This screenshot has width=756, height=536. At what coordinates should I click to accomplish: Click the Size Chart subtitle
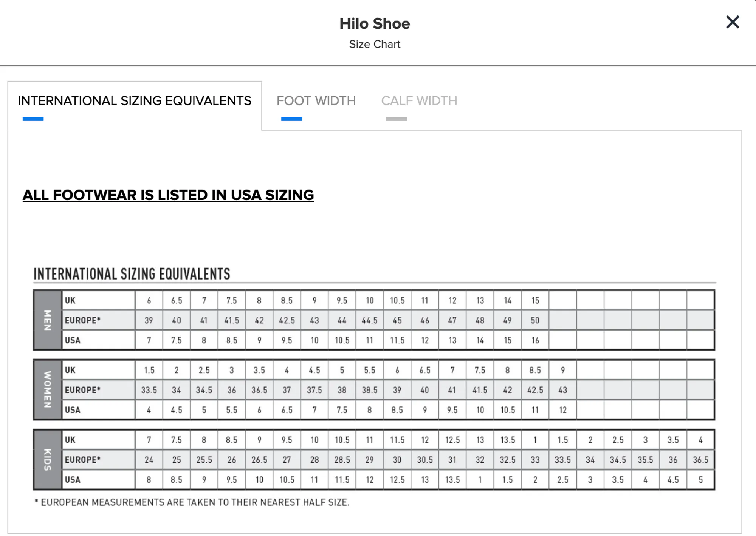374,44
